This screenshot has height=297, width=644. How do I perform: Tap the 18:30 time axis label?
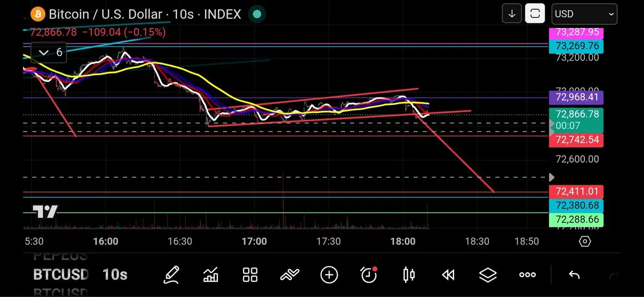[477, 242]
